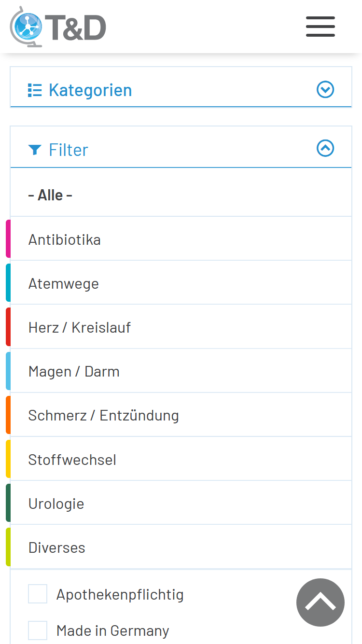Choose the Urologie filter entry
This screenshot has width=362, height=644.
[181, 503]
